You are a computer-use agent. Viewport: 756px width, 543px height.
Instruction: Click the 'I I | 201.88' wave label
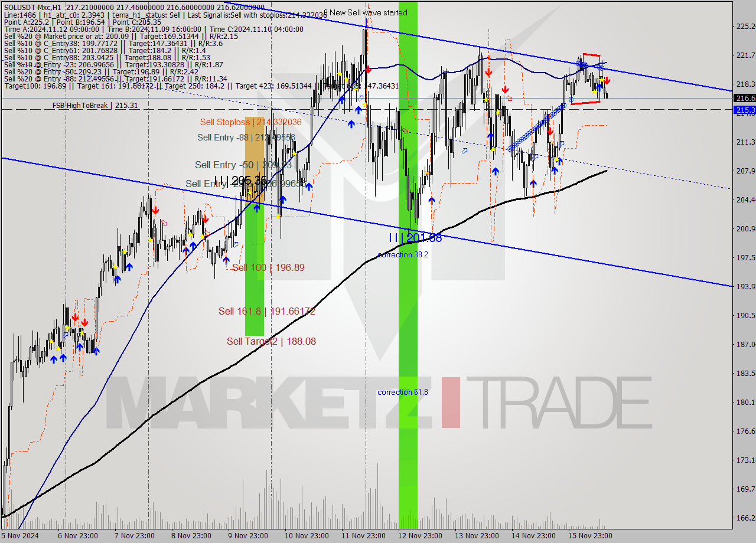point(415,238)
